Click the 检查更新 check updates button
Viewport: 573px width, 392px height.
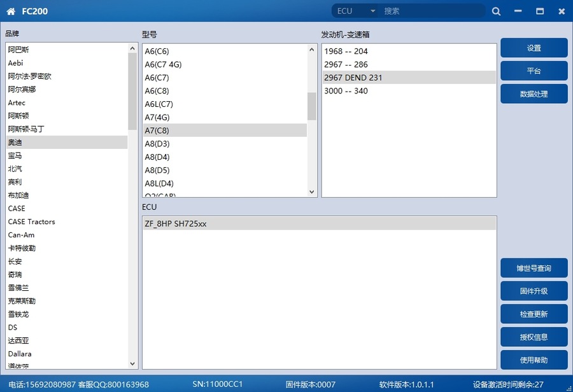click(534, 314)
